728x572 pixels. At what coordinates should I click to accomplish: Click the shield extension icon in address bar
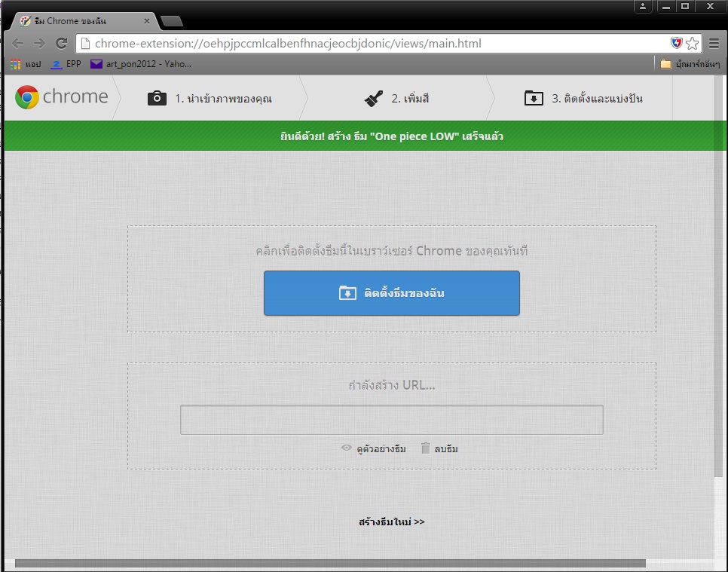click(x=677, y=43)
